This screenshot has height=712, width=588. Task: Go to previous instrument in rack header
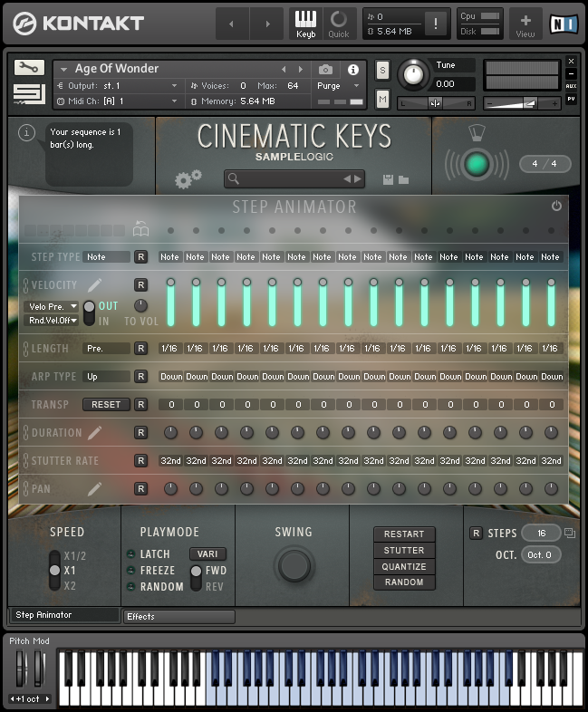click(284, 70)
